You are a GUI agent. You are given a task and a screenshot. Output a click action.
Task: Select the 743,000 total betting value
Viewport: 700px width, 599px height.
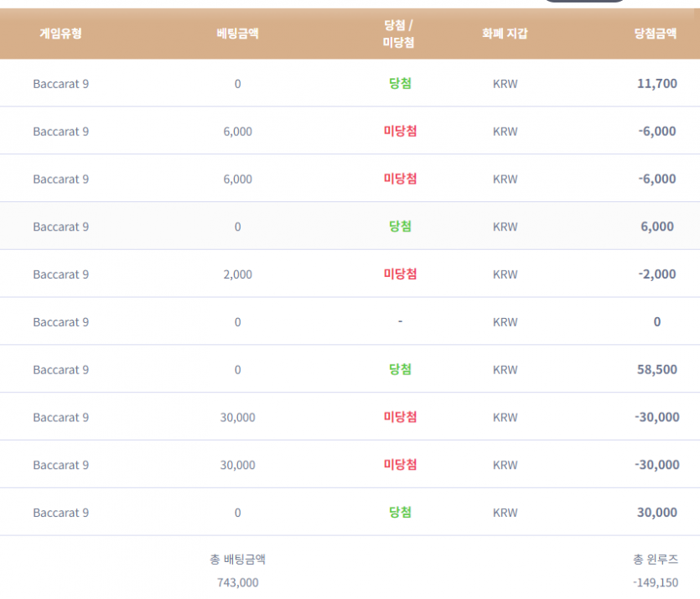237,582
